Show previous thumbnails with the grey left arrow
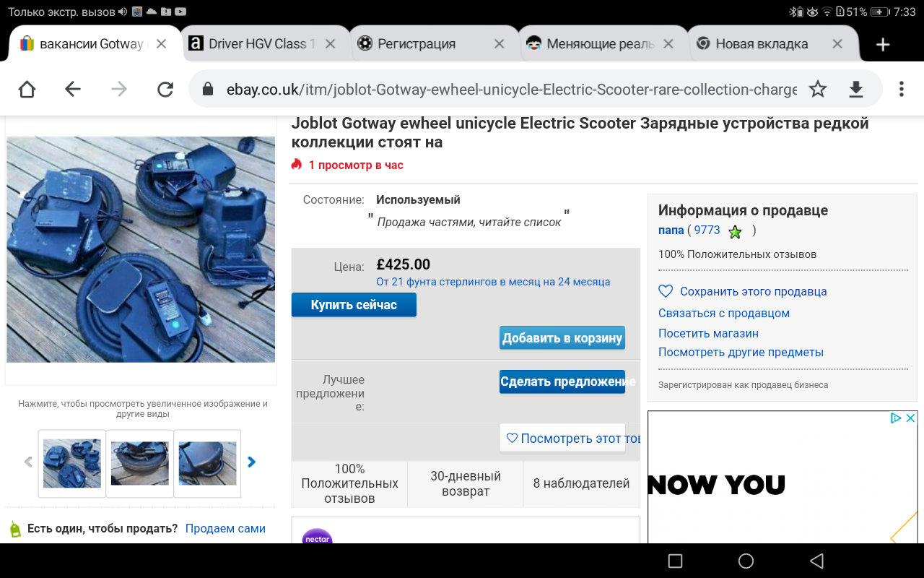 click(28, 462)
